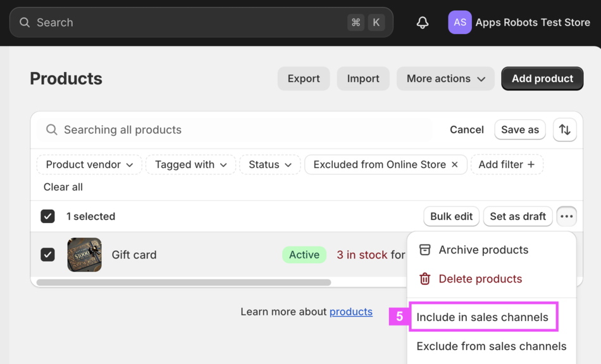The width and height of the screenshot is (601, 364).
Task: Select Include in sales channels
Action: [x=482, y=317]
